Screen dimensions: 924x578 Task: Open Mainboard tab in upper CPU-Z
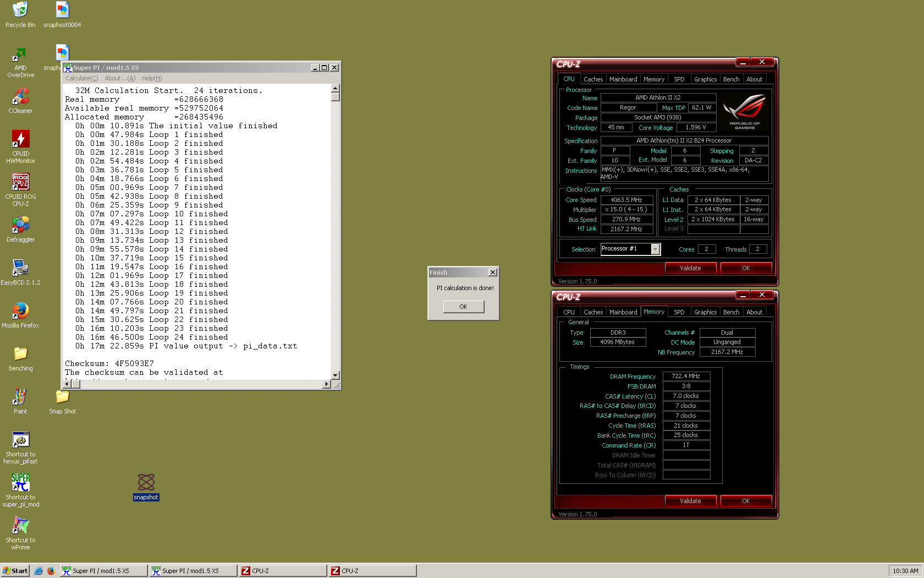[x=623, y=79]
